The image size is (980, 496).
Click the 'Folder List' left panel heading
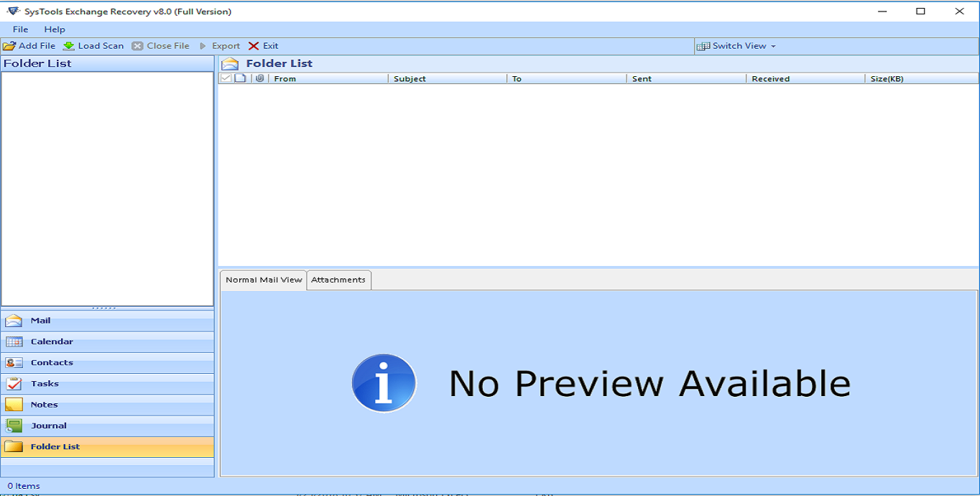click(37, 63)
